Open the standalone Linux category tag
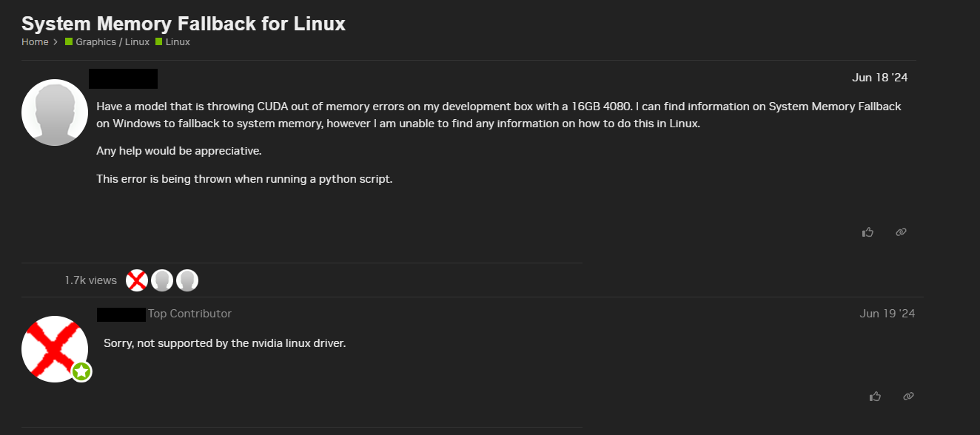This screenshot has width=980, height=435. click(x=178, y=42)
